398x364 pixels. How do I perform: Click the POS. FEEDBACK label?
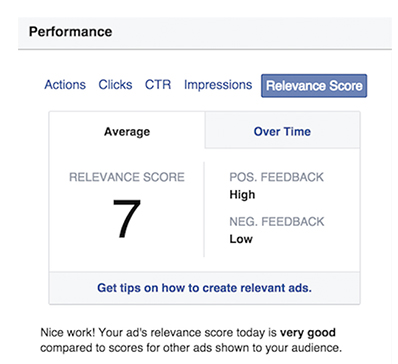[276, 177]
